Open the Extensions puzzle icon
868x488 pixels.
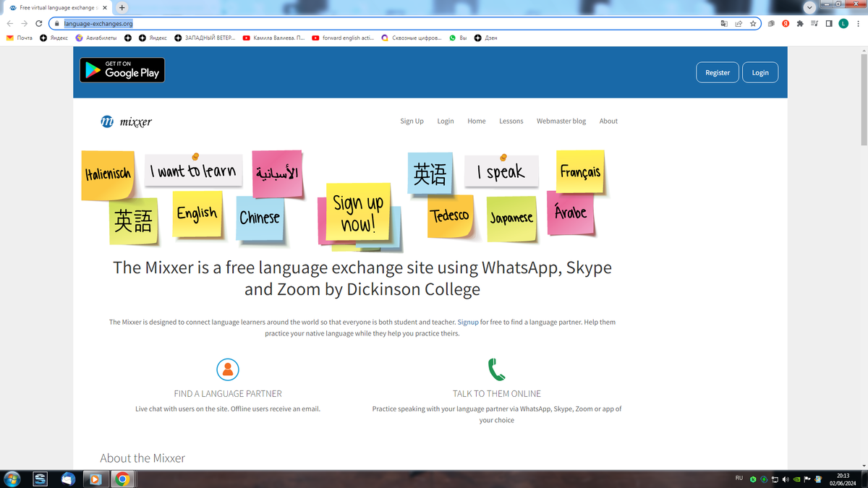tap(800, 23)
